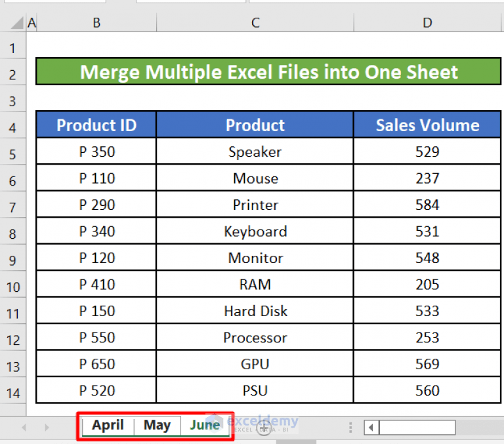Image resolution: width=504 pixels, height=444 pixels.
Task: Select cell 'Speaker'
Action: pyautogui.click(x=255, y=151)
